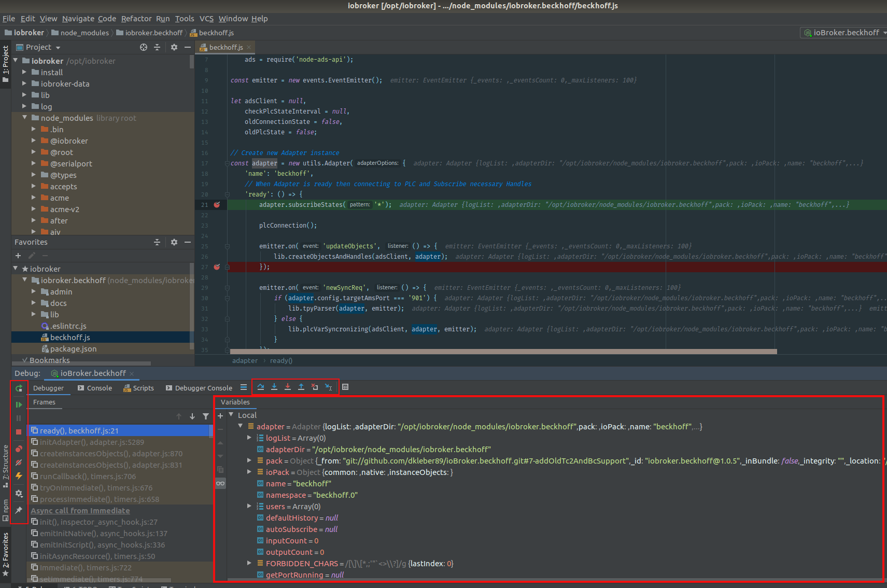This screenshot has height=588, width=887.
Task: Pin the debug tab
Action: click(x=19, y=510)
